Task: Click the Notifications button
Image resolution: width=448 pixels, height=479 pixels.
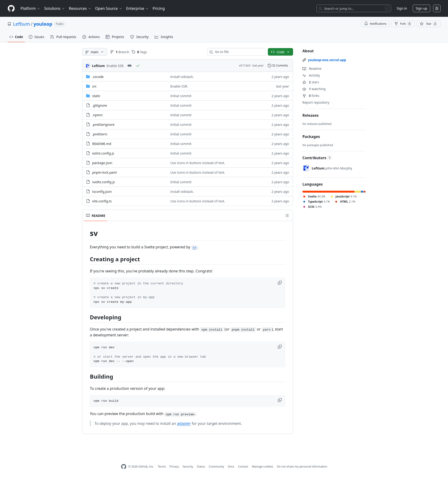Action: tap(375, 24)
